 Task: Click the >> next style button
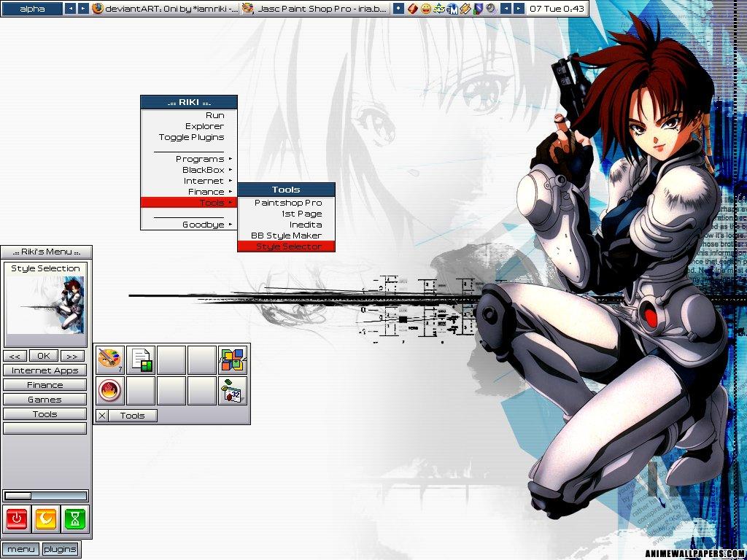(x=72, y=356)
